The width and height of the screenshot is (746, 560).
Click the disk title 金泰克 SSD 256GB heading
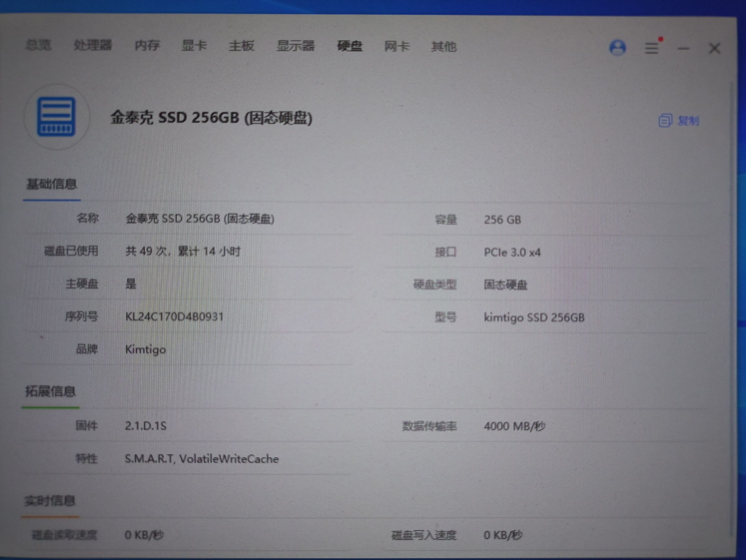coord(211,118)
